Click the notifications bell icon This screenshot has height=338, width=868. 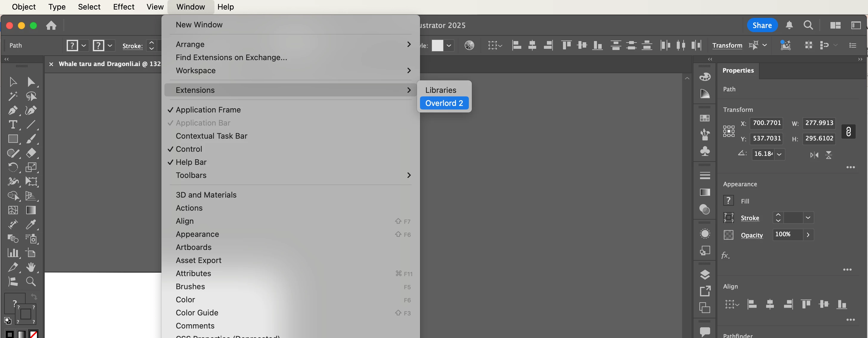coord(789,25)
